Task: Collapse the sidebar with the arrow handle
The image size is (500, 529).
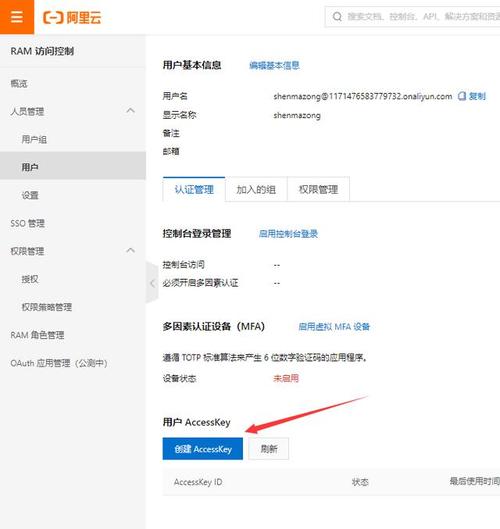Action: click(x=152, y=283)
